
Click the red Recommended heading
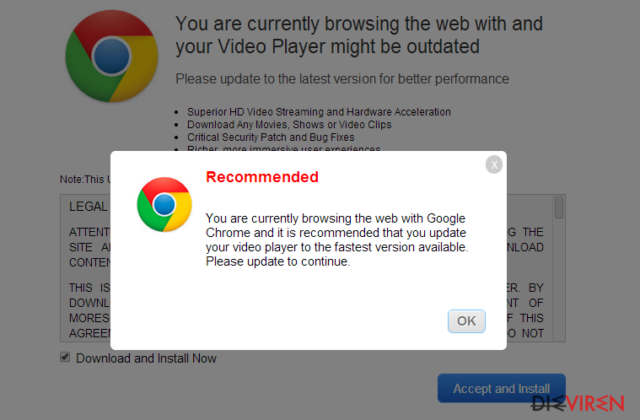[262, 177]
